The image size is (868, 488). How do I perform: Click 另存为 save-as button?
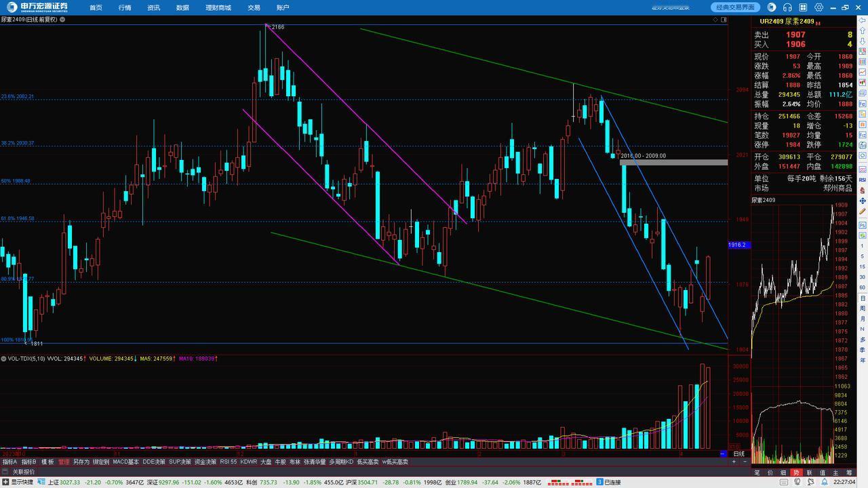(x=81, y=462)
